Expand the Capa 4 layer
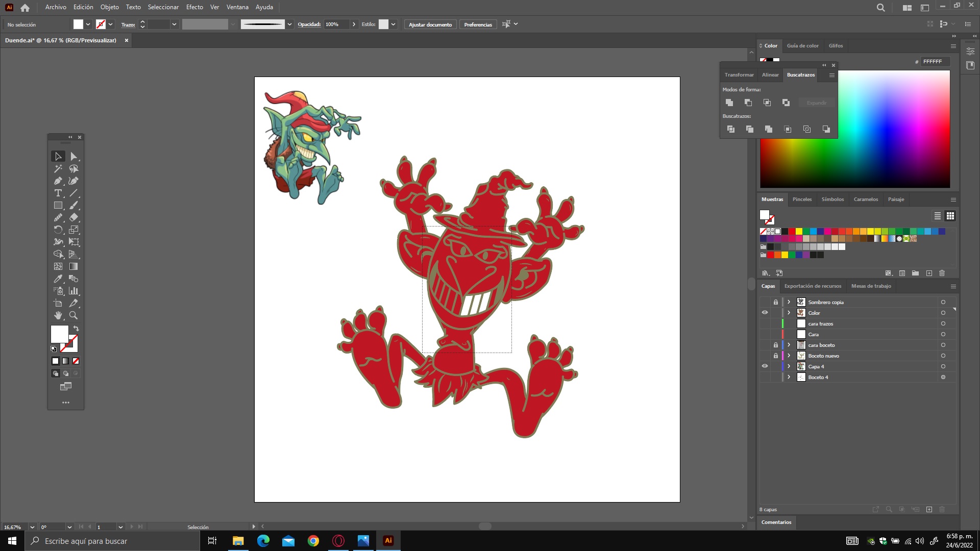The height and width of the screenshot is (551, 980). click(789, 366)
